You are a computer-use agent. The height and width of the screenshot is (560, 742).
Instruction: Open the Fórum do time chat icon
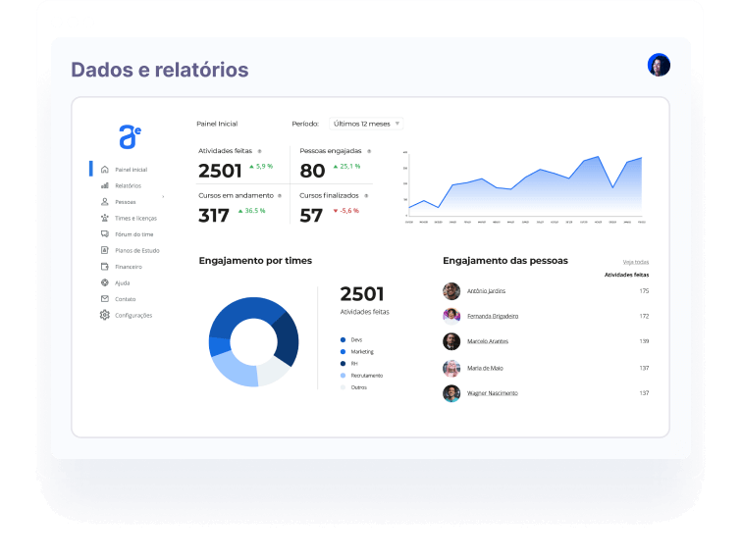tap(105, 234)
